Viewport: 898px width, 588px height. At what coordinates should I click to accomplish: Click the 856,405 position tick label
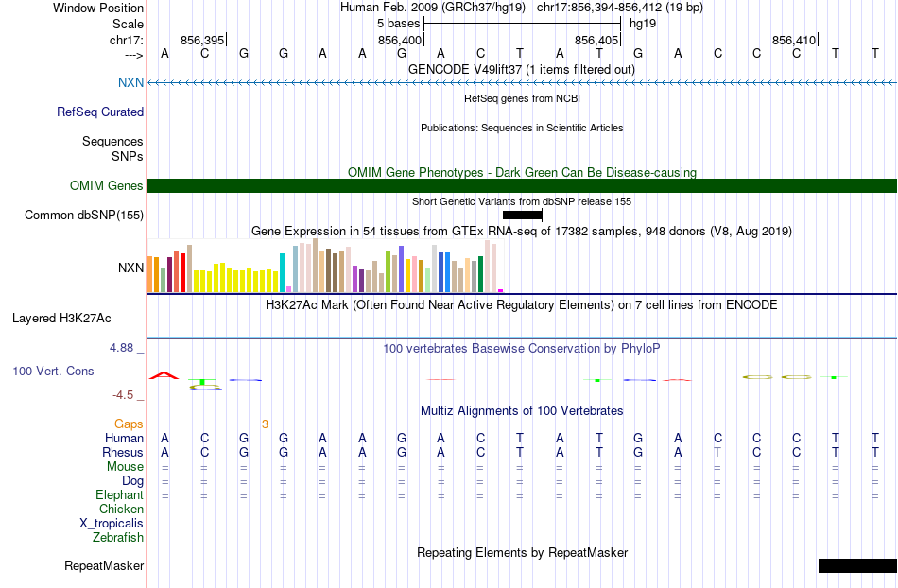pyautogui.click(x=596, y=40)
